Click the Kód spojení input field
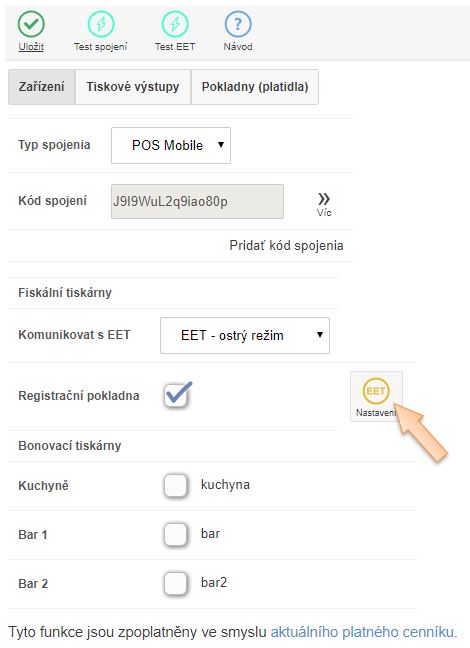 click(197, 201)
